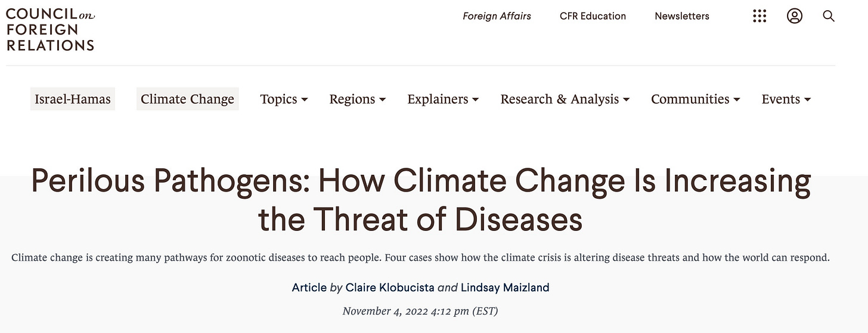Visit the Foreign Affairs link

click(x=497, y=16)
